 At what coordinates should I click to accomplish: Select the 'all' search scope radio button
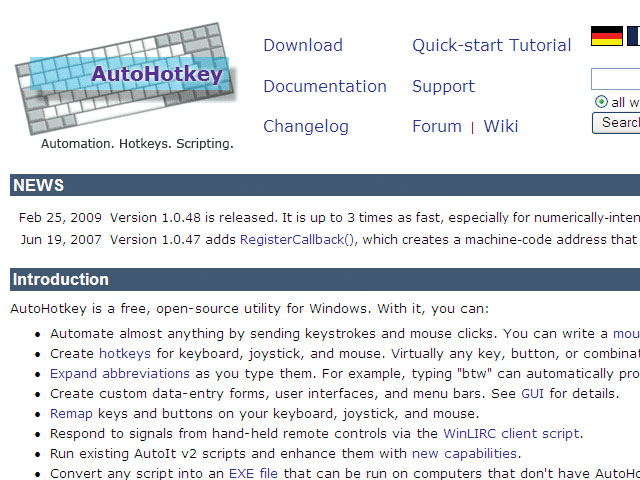(x=601, y=102)
